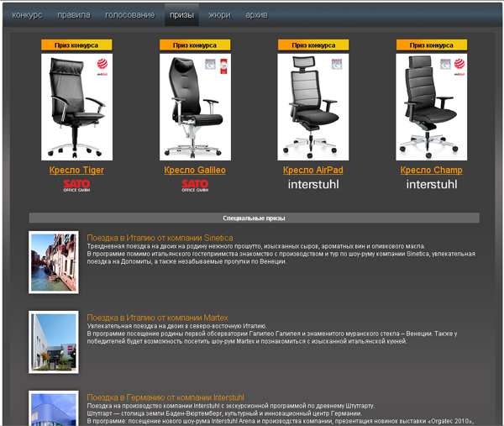Screen dimensions: 504x426
Task: Open the жюри tab
Action: tap(219, 15)
